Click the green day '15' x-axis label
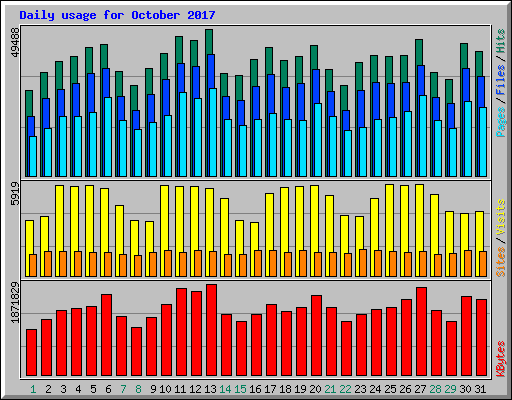Viewport: 512px width, 400px height. pos(240,389)
